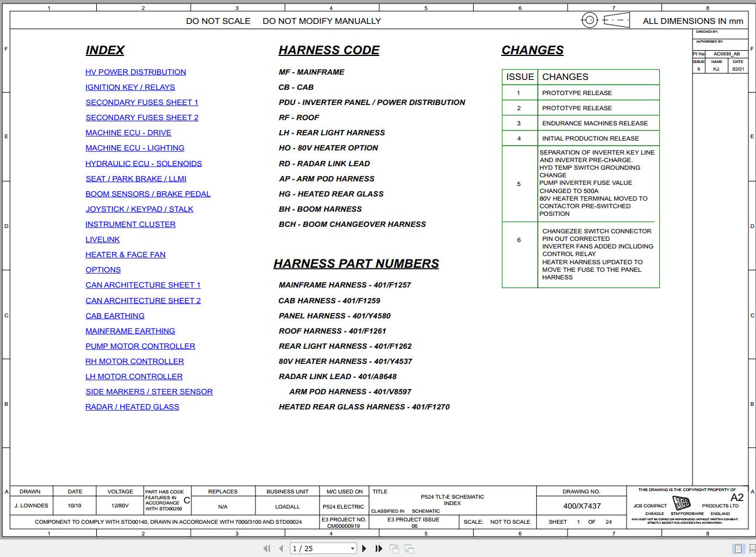The width and height of the screenshot is (756, 557).
Task: Open the page number dropdown
Action: tap(352, 549)
